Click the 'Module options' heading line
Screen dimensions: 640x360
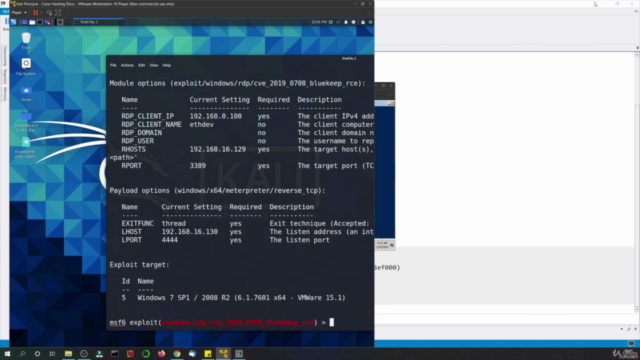pyautogui.click(x=237, y=83)
